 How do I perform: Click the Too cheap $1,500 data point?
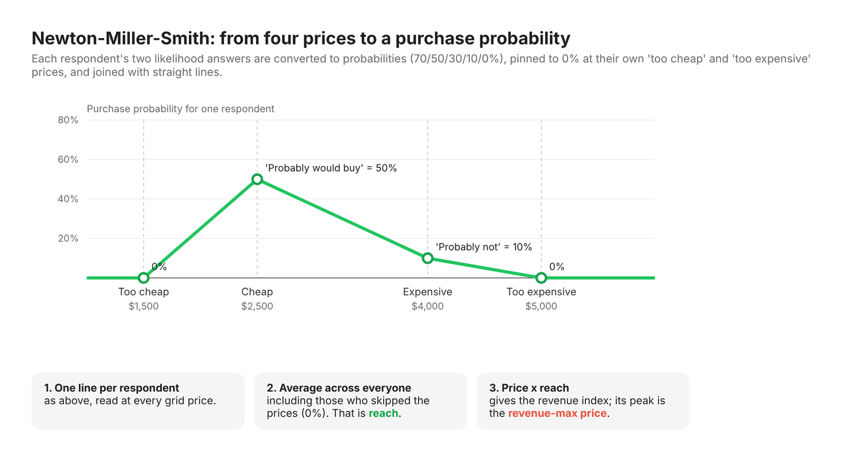[143, 278]
